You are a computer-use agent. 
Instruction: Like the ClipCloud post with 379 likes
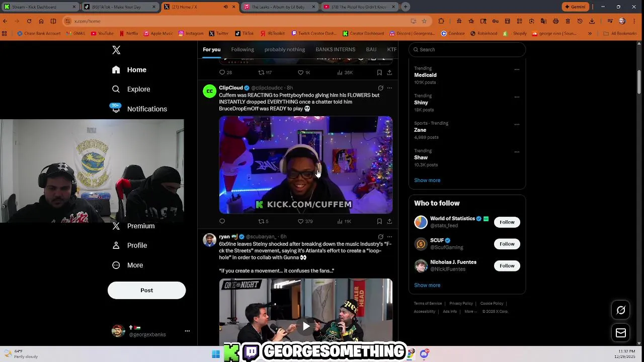tap(305, 221)
